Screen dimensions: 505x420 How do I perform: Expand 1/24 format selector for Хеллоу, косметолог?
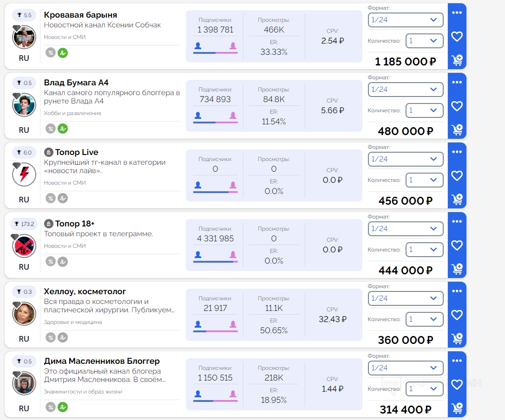click(x=405, y=298)
